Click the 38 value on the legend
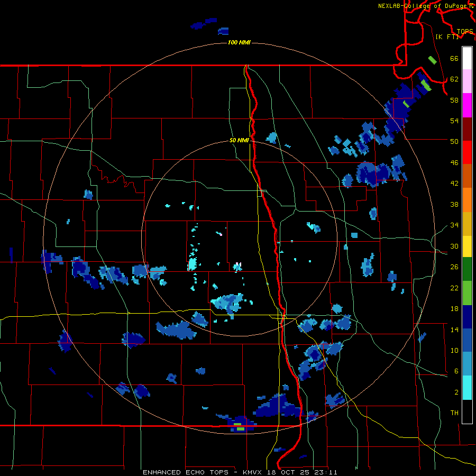 pyautogui.click(x=454, y=204)
